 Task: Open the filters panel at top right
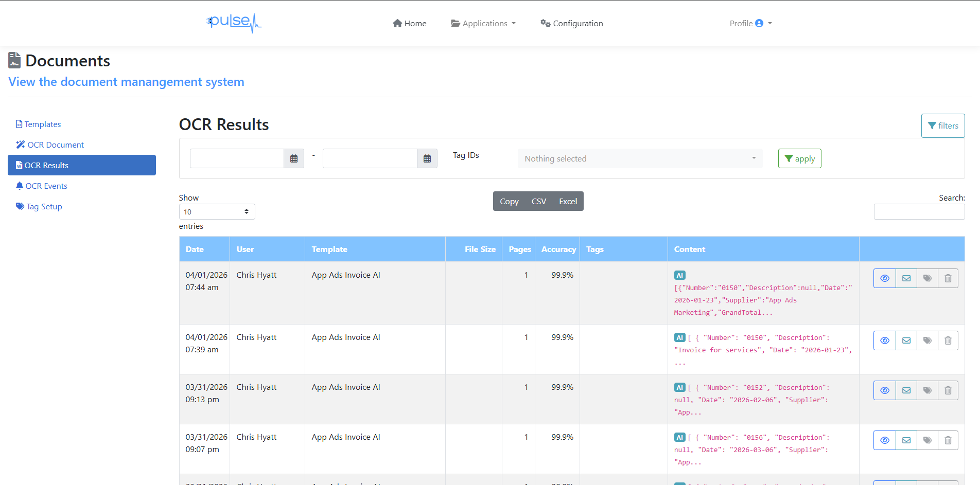pos(943,125)
